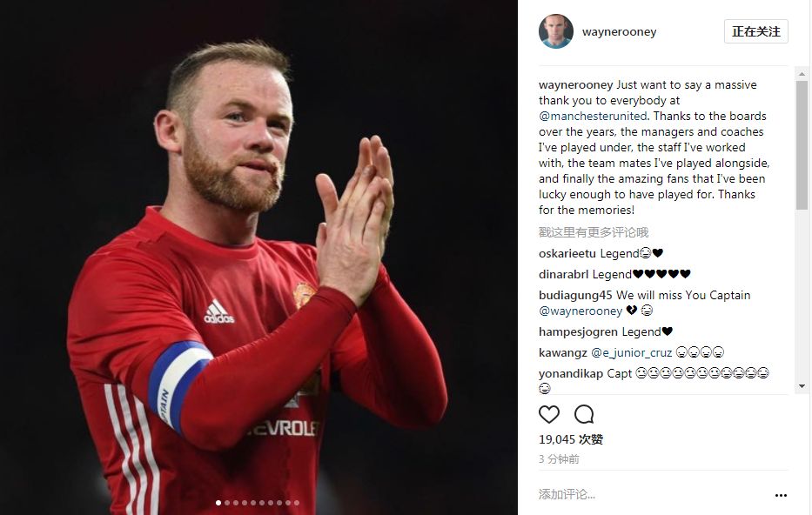The height and width of the screenshot is (515, 812).
Task: Open the @manchesterunited mention link
Action: [593, 116]
